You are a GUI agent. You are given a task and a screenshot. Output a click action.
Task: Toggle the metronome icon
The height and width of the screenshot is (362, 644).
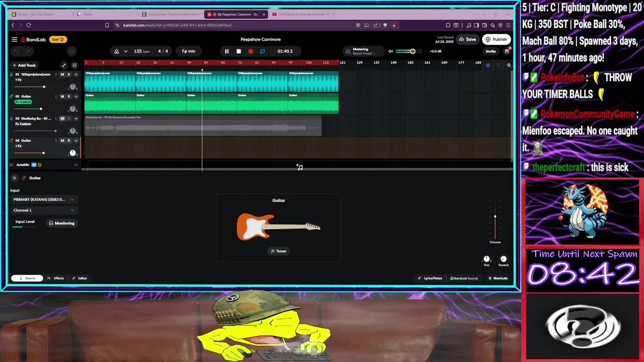tap(117, 51)
